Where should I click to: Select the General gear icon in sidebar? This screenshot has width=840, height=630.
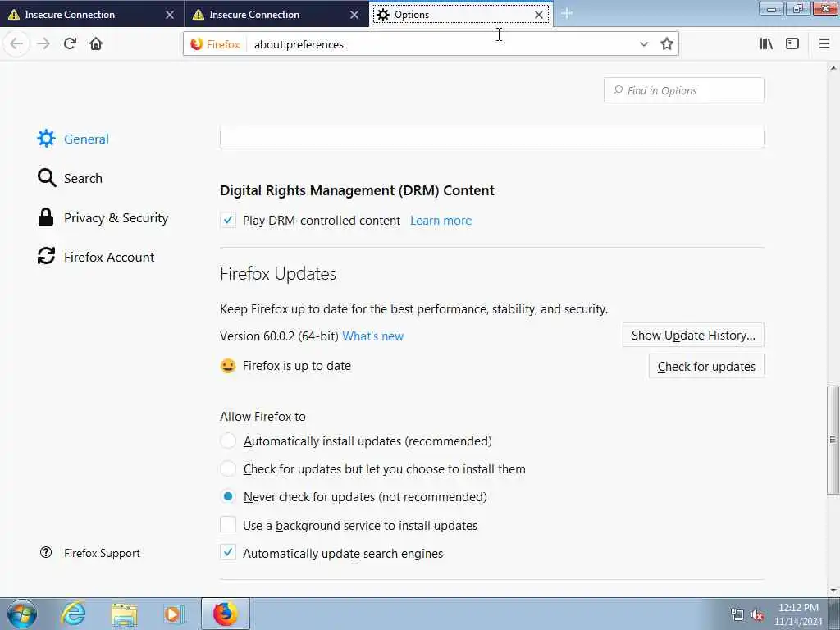(46, 139)
